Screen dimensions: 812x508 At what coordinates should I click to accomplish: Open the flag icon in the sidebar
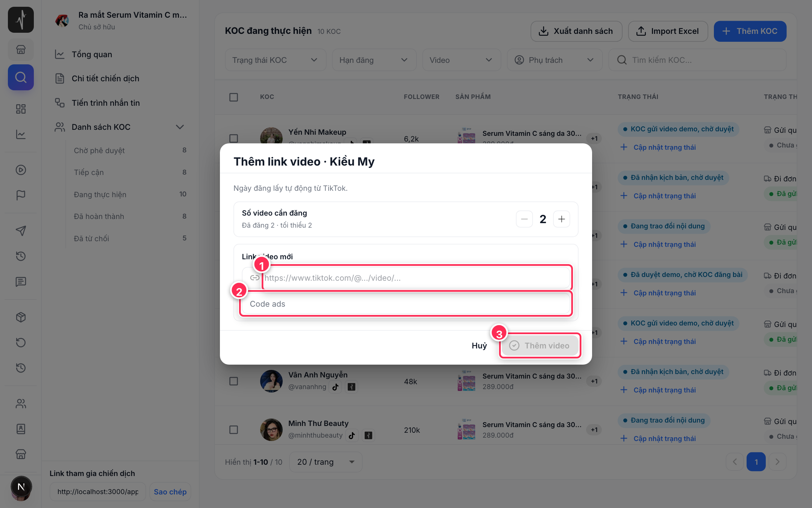pos(21,195)
